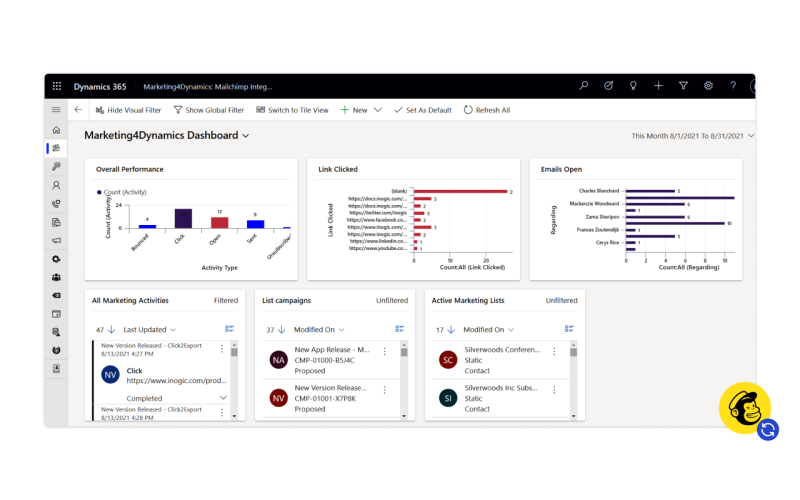This screenshot has width=800, height=500.
Task: Open the single person icon in sidebar
Action: [x=56, y=185]
